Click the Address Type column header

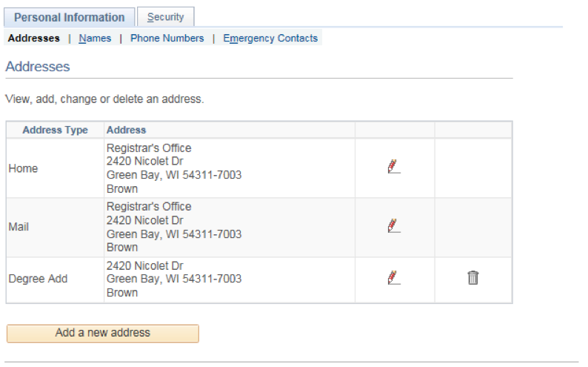pyautogui.click(x=55, y=130)
